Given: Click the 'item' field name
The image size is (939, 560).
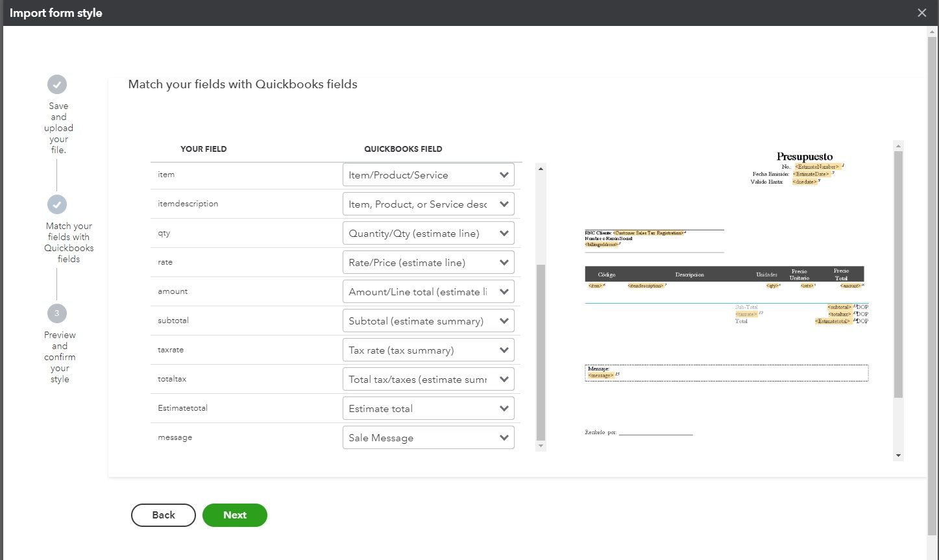Looking at the screenshot, I should pyautogui.click(x=166, y=175).
